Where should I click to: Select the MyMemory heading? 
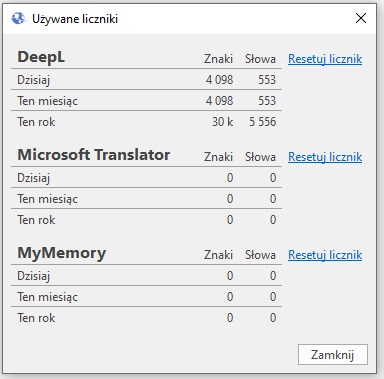pos(62,253)
